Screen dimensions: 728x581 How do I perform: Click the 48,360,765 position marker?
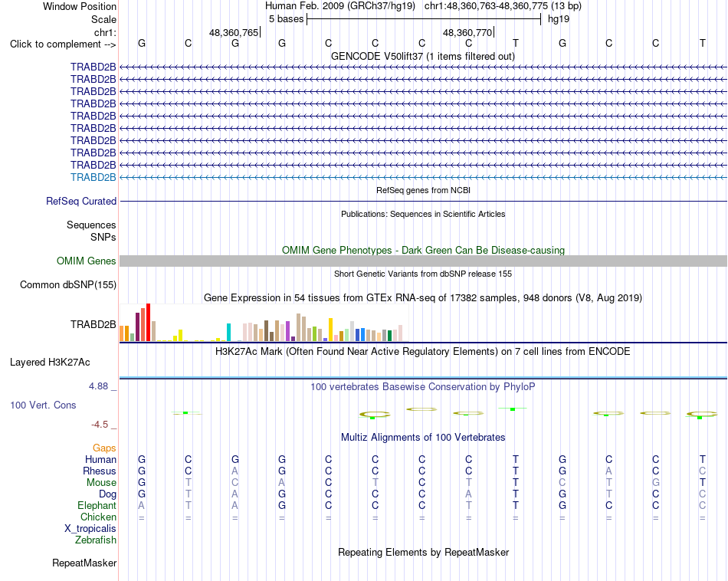click(x=234, y=32)
